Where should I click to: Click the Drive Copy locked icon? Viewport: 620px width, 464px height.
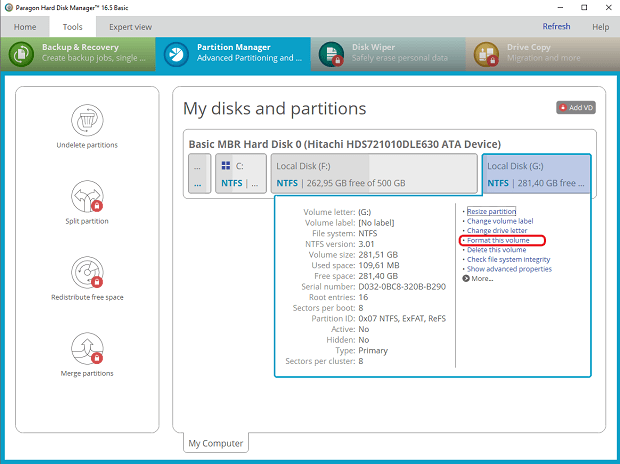click(x=486, y=54)
